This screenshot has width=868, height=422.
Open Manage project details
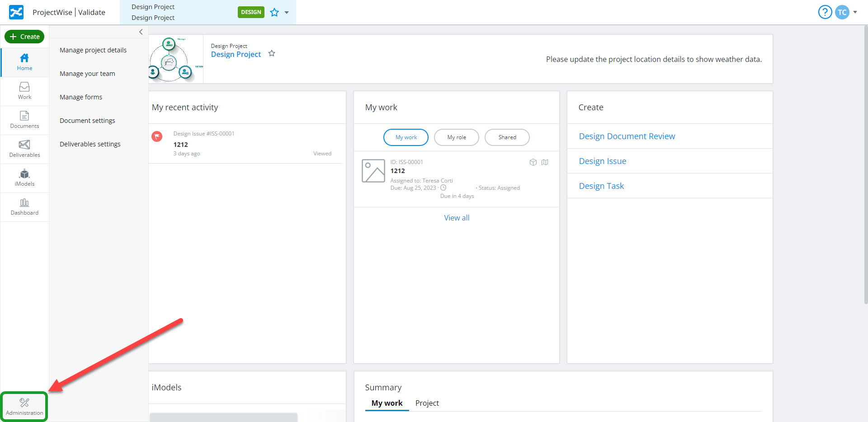[93, 50]
